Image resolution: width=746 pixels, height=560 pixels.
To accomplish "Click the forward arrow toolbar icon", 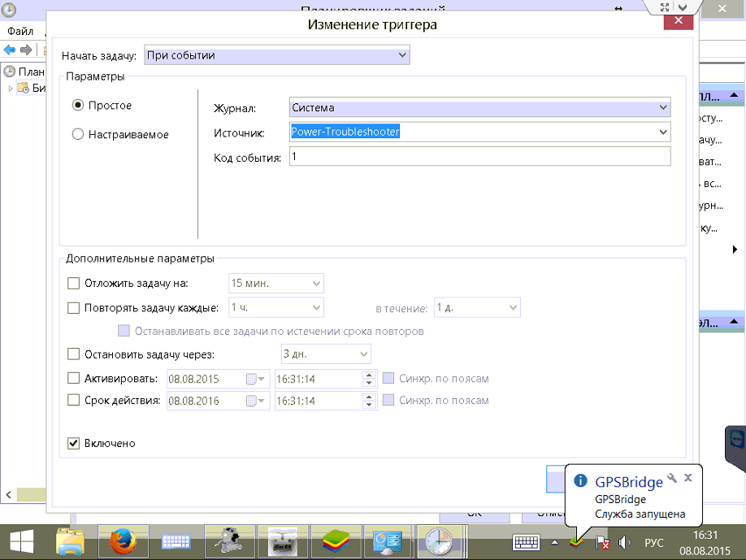I will (26, 50).
